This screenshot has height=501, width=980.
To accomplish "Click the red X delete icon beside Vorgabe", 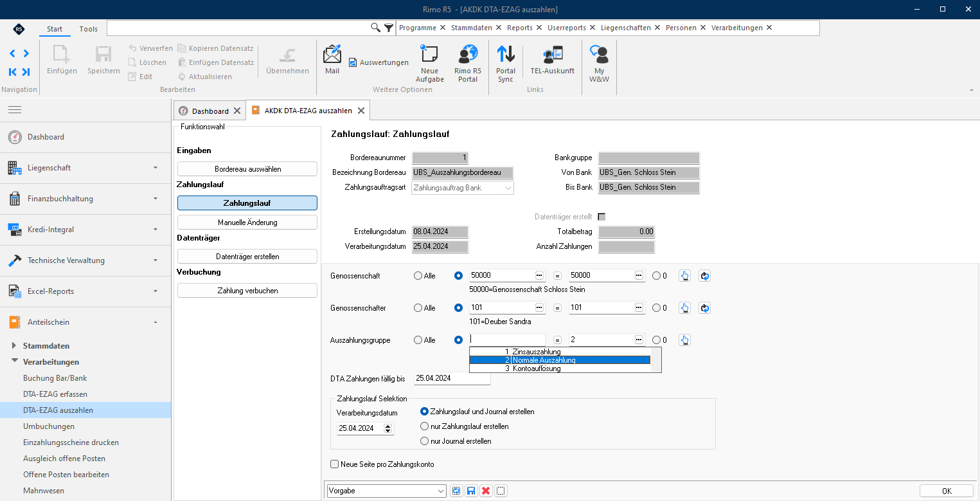I will [486, 491].
